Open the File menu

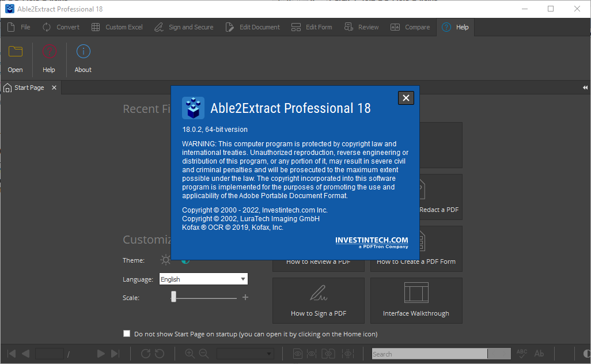point(18,27)
